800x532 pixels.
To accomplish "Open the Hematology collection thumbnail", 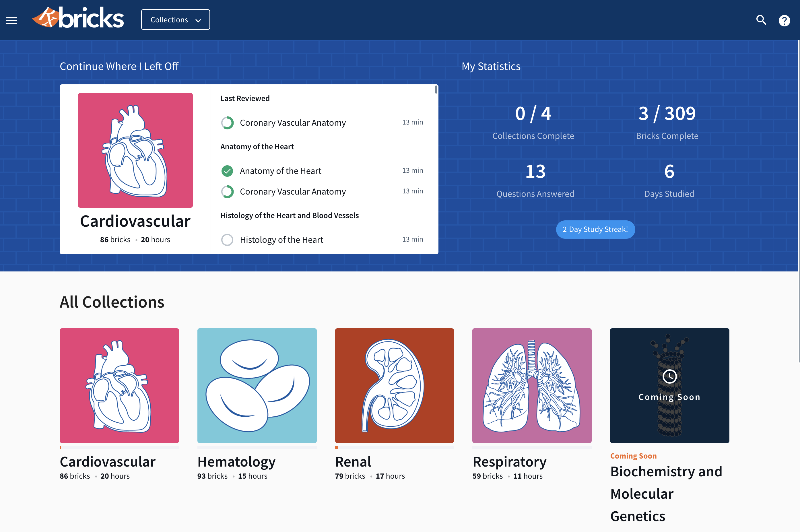I will 257,385.
